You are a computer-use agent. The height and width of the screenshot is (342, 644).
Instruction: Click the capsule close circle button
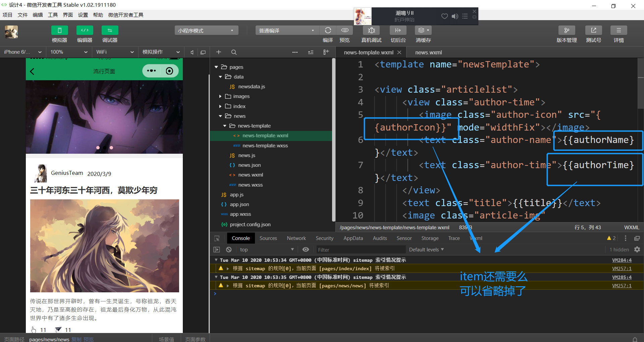point(170,71)
